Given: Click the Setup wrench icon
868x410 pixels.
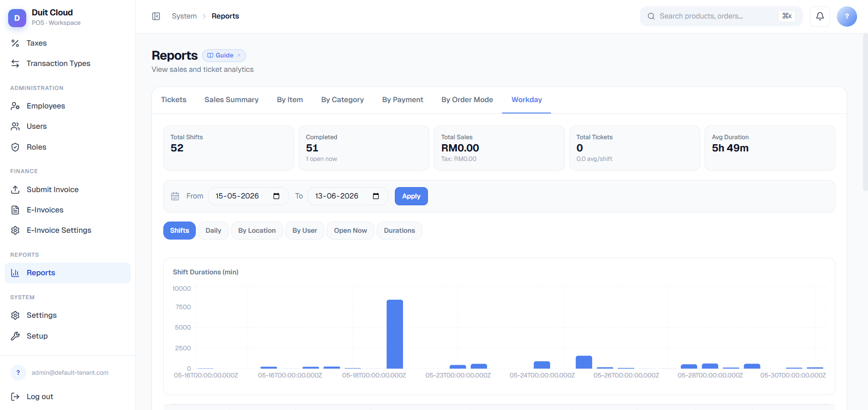Looking at the screenshot, I should click(x=15, y=336).
